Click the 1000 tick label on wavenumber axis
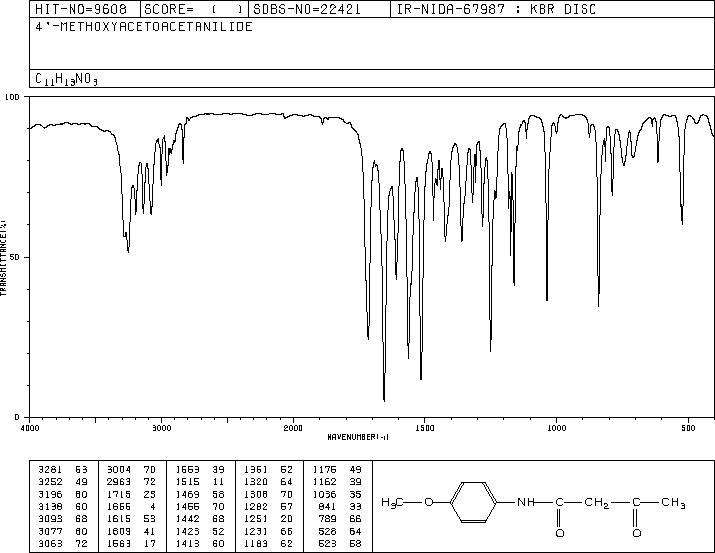715x553 pixels. [x=556, y=428]
